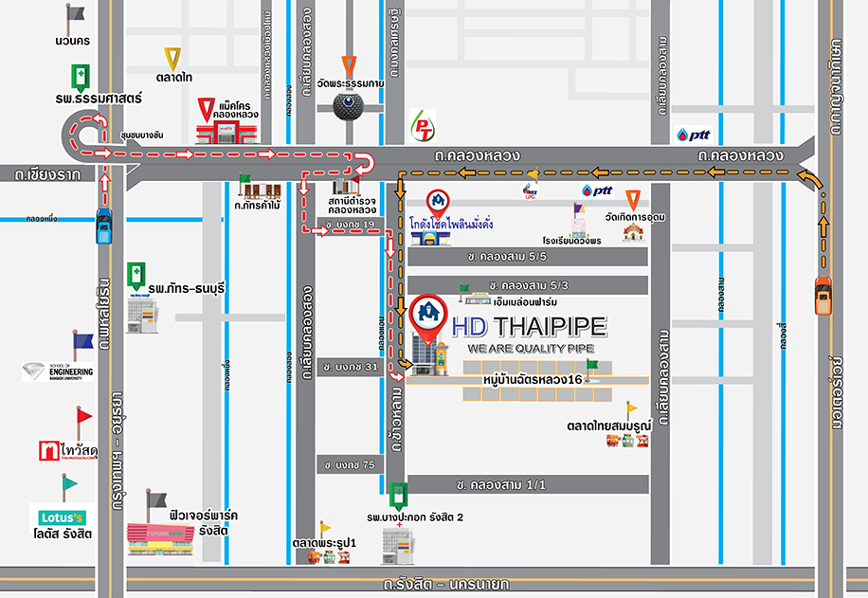The width and height of the screenshot is (868, 598).
Task: Select the Thammasat hospital green marker
Action: click(x=82, y=77)
